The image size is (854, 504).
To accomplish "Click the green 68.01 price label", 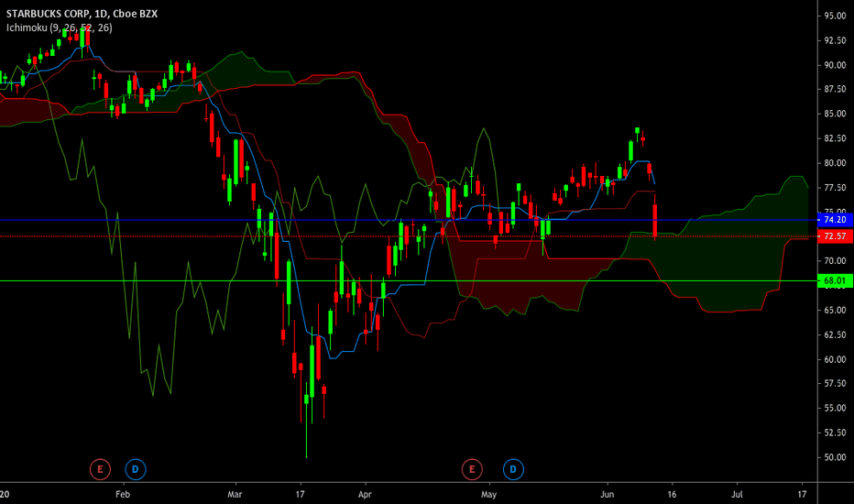I will point(836,280).
